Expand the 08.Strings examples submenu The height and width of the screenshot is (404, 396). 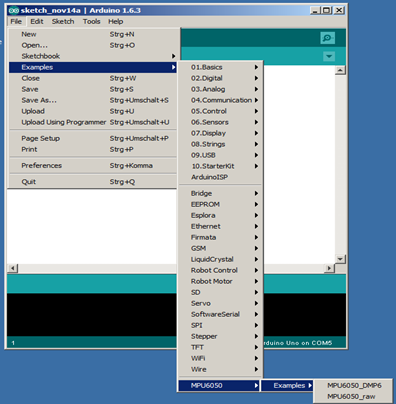220,144
